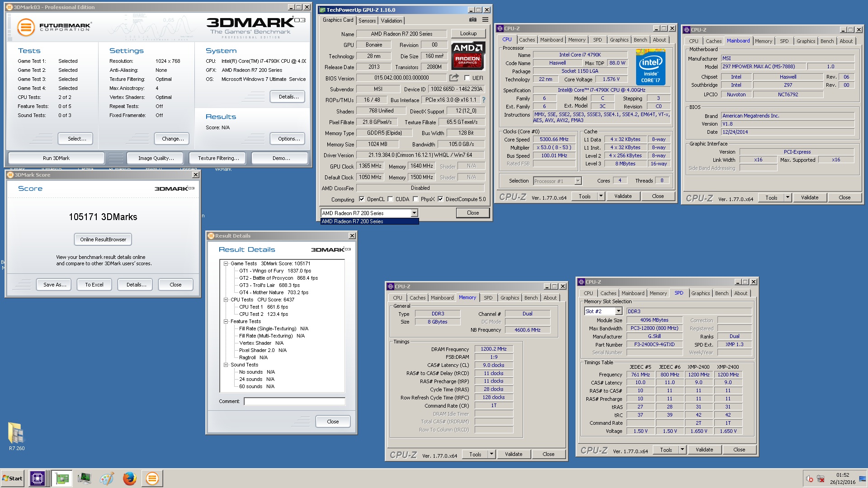The height and width of the screenshot is (488, 868).
Task: Open the GPU-Z graphics card taskbar icon
Action: tap(62, 478)
